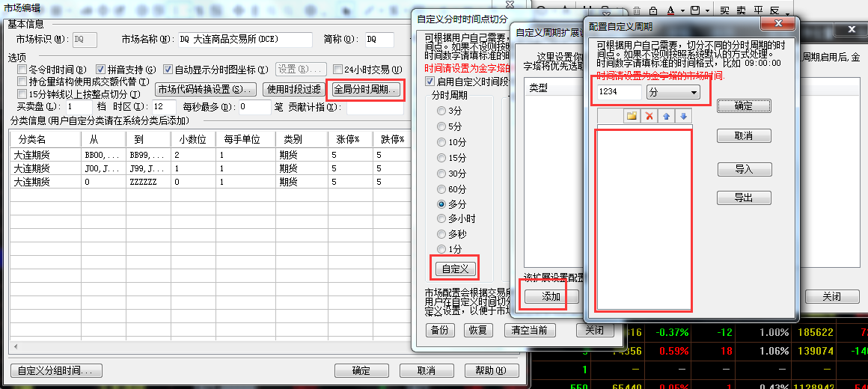Select the 3分 period radio button
Screen dimensions: 868x389
441,111
